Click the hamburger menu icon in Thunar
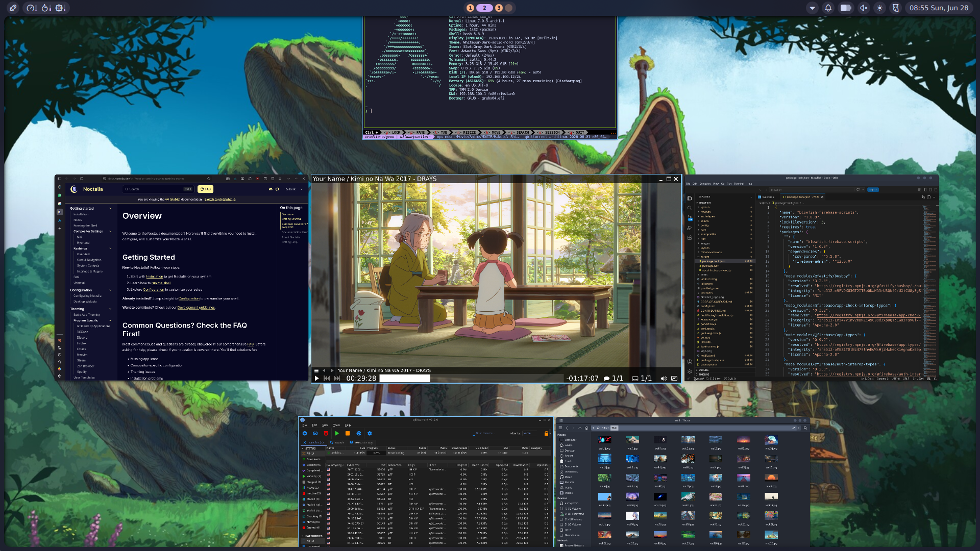This screenshot has height=551, width=980. tap(560, 428)
